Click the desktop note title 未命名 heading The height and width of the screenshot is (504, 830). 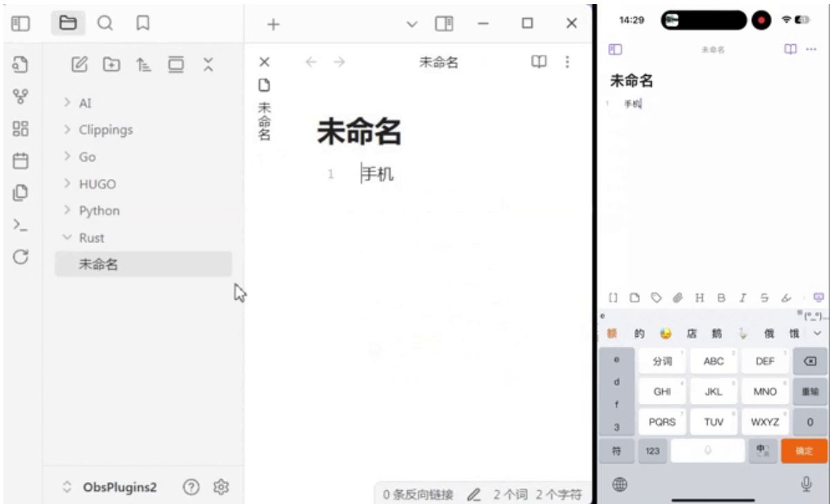coord(359,131)
